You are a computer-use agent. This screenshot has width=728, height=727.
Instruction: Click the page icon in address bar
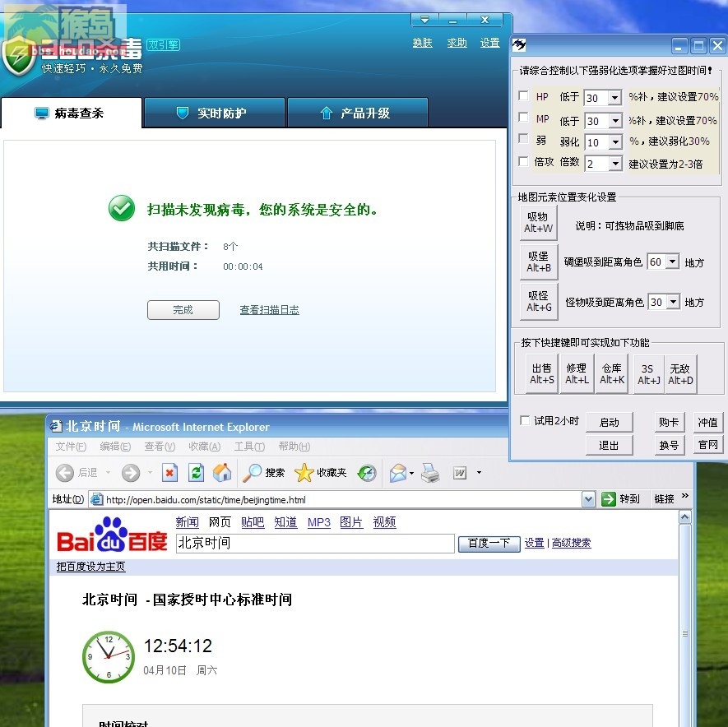coord(96,499)
